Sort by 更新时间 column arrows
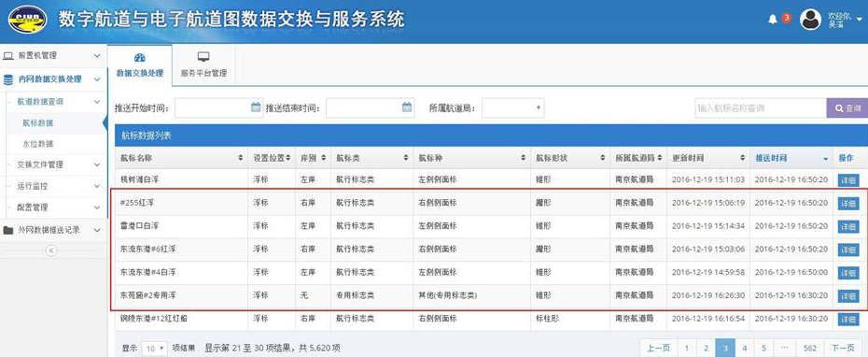This screenshot has height=357, width=868. click(x=742, y=158)
